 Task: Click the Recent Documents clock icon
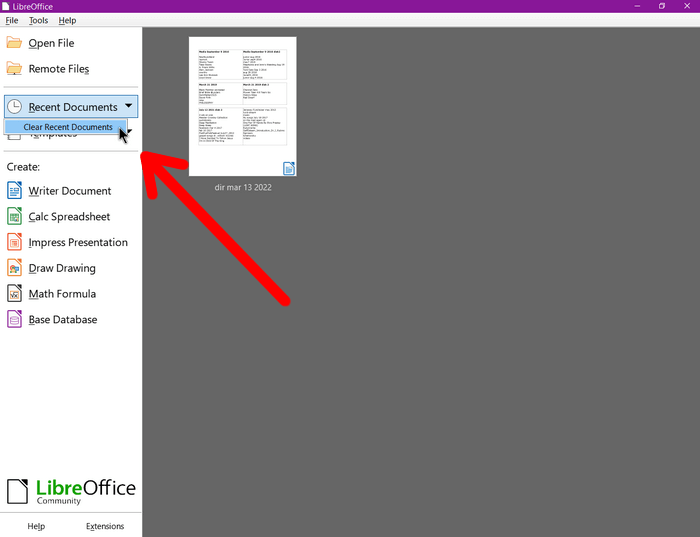pyautogui.click(x=14, y=107)
